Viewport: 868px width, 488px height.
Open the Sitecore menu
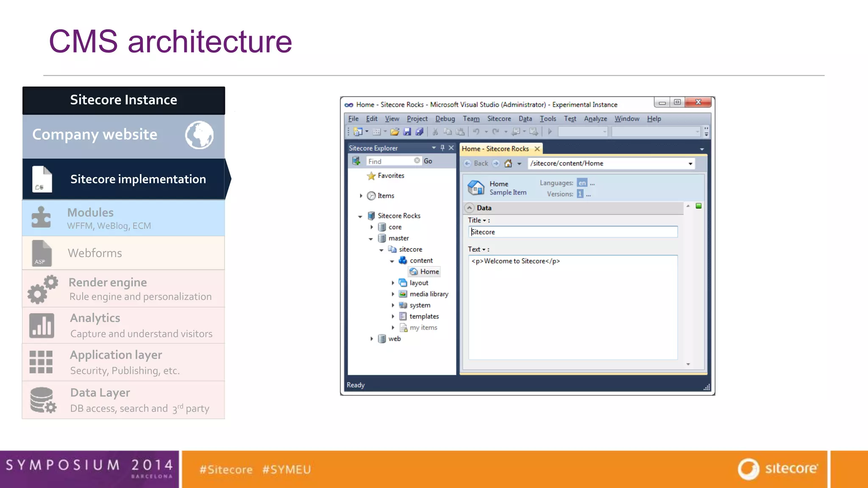click(499, 119)
